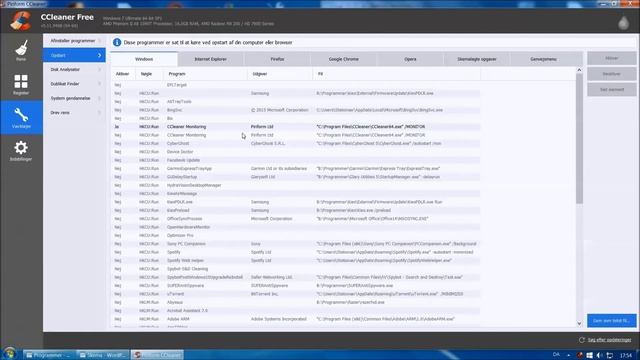Screen dimensions: 640x360
Task: Open the Piriform CCleaner taskbar button
Action: [157, 355]
